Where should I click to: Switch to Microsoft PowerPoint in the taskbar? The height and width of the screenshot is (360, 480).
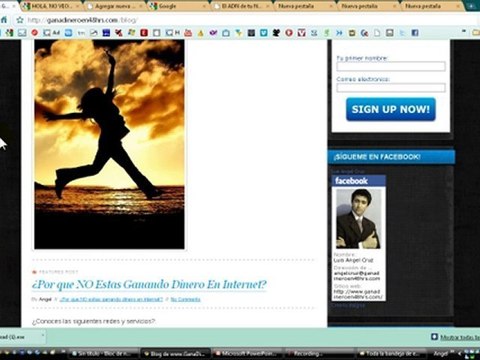[247, 353]
